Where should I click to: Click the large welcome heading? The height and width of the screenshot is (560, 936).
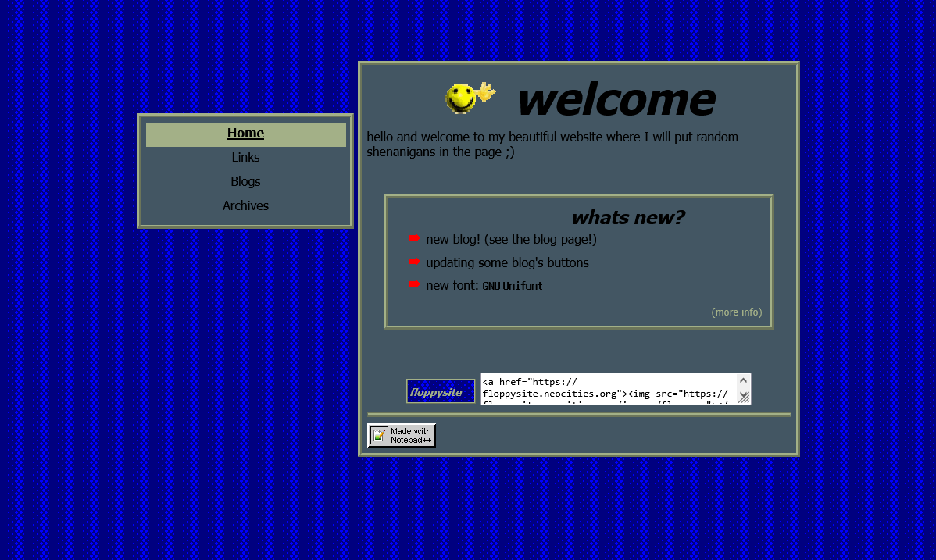[615, 99]
